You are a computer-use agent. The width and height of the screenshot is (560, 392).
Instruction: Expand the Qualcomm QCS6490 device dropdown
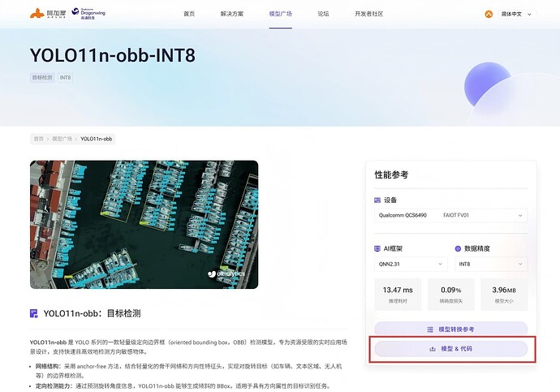pos(450,216)
